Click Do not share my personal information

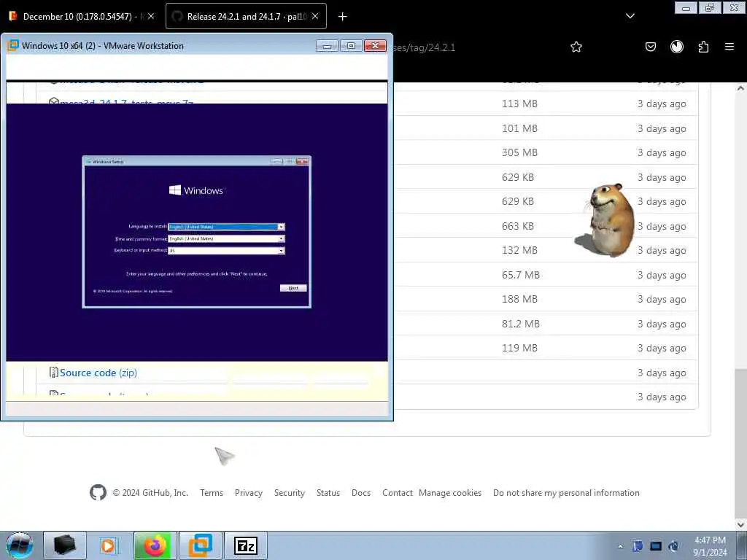(566, 493)
